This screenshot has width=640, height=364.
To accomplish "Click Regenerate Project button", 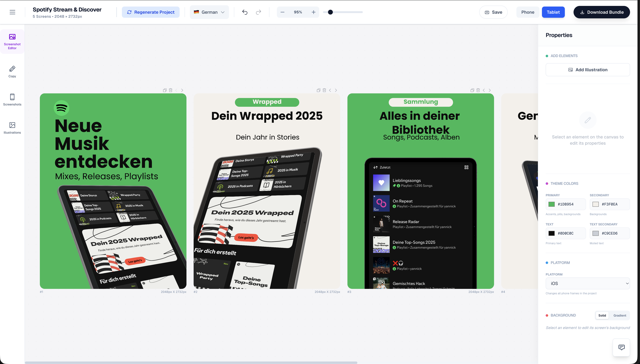I will (151, 12).
